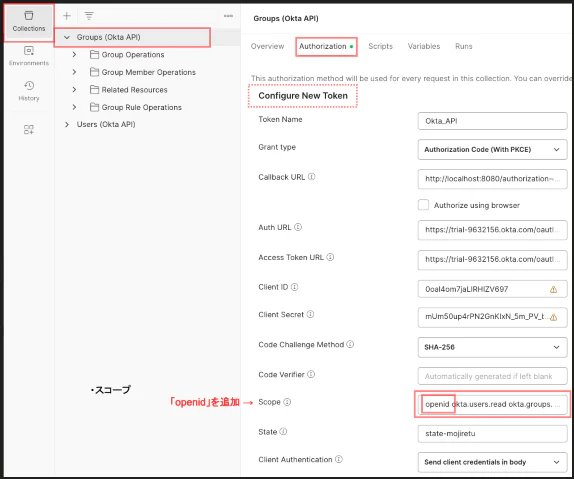
Task: Open the Collections sidebar section
Action: [x=29, y=22]
